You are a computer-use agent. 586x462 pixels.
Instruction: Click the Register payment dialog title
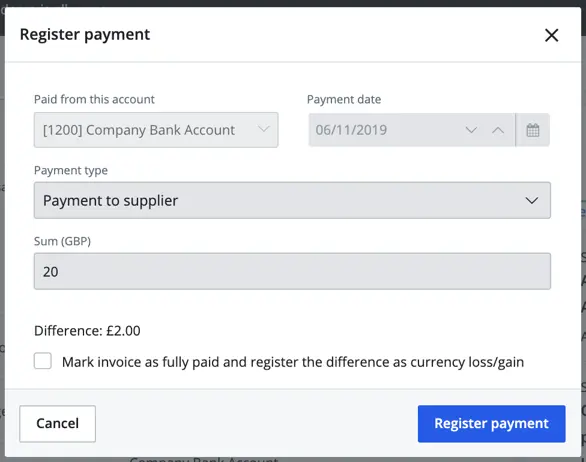tap(85, 35)
